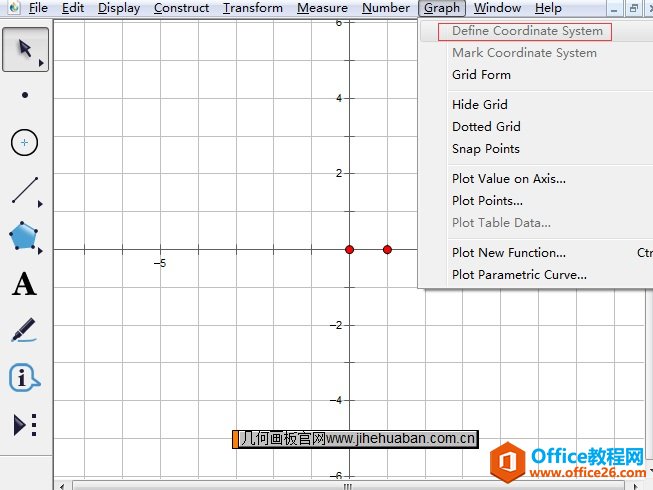Select Plot Points menu entry
Viewport: 653px width, 490px height.
[487, 201]
